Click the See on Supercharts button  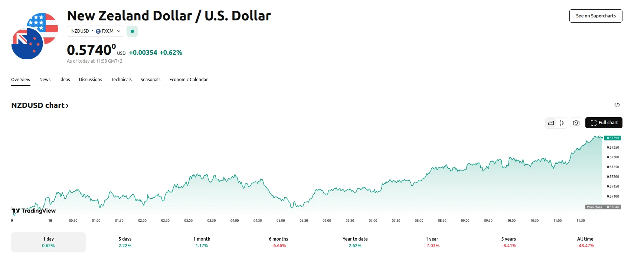[x=595, y=16]
